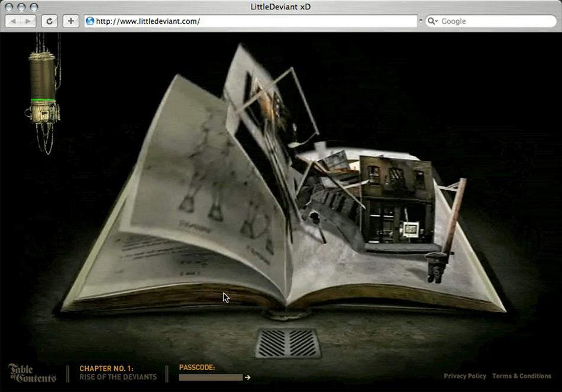Select Chapter No. 1: Rise of the Deviants
562x392 pixels.
118,372
